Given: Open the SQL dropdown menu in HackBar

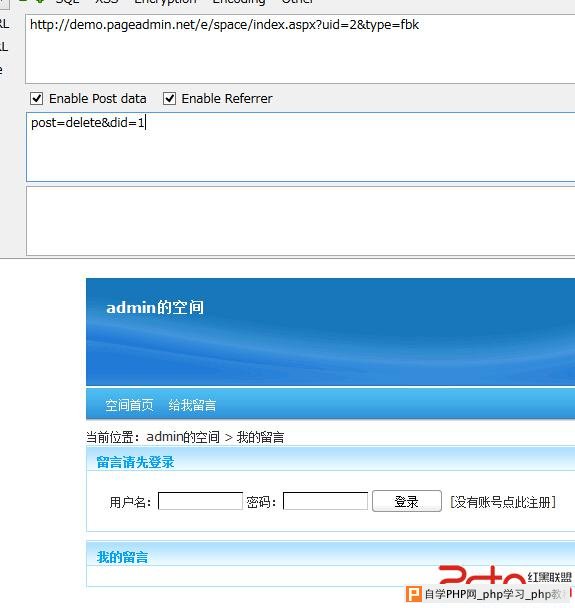Looking at the screenshot, I should tap(67, 2).
